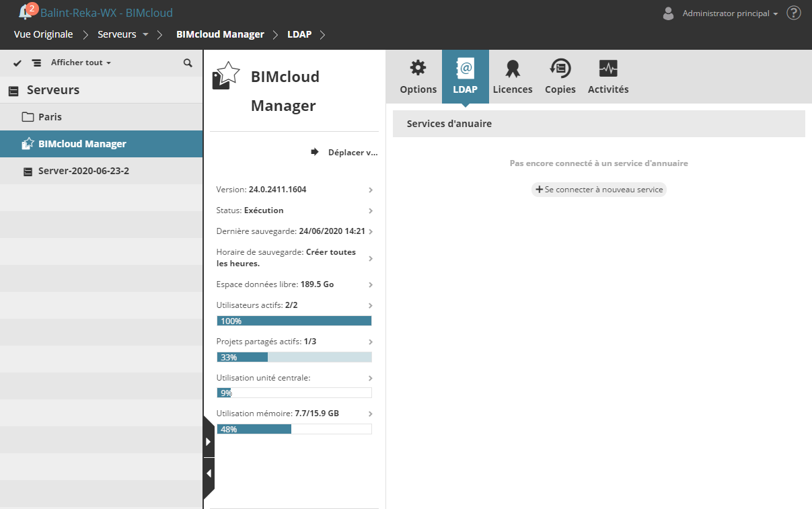Click the Services d'anuaire section header
812x509 pixels.
tap(599, 124)
